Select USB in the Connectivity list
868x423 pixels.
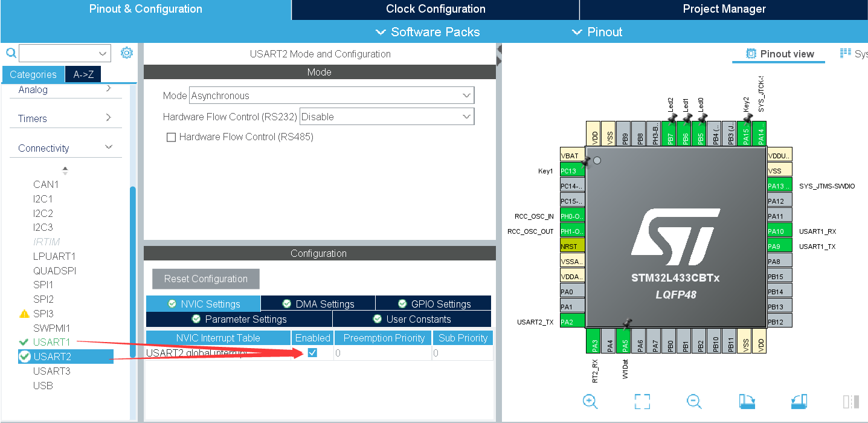43,386
